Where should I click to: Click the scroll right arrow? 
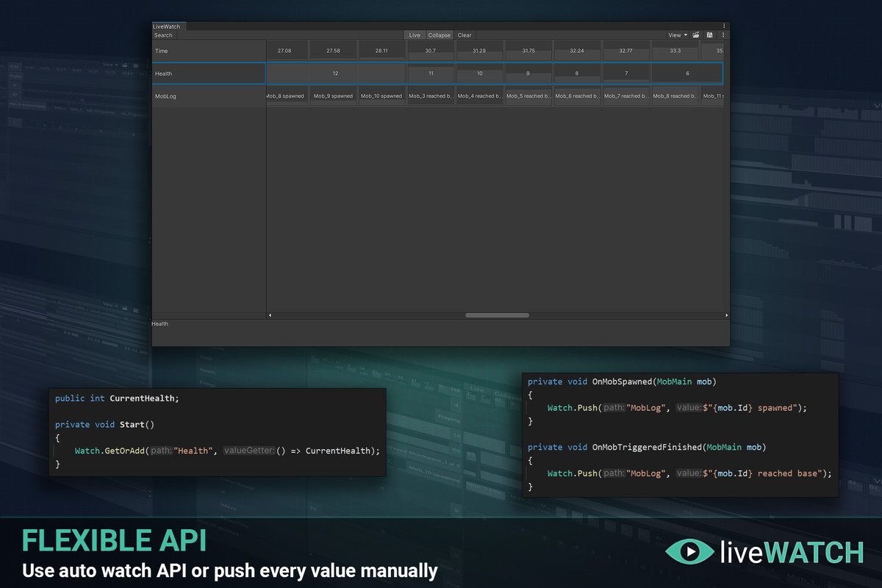(x=726, y=315)
